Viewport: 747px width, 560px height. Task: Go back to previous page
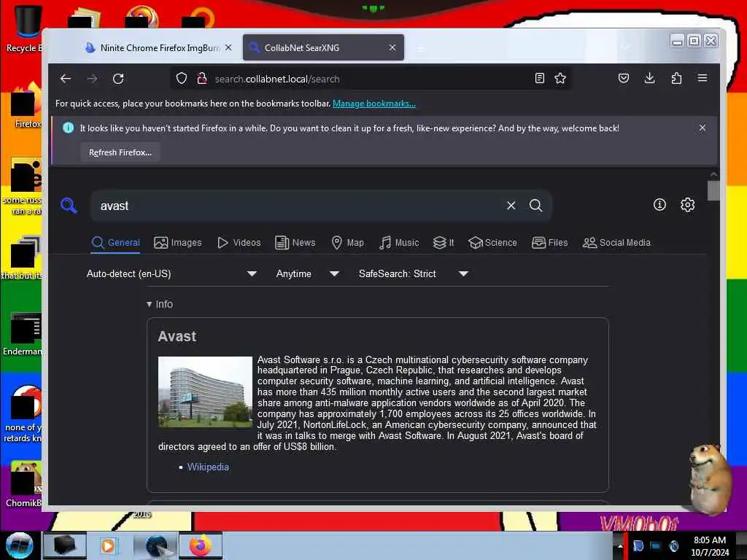[x=66, y=79]
